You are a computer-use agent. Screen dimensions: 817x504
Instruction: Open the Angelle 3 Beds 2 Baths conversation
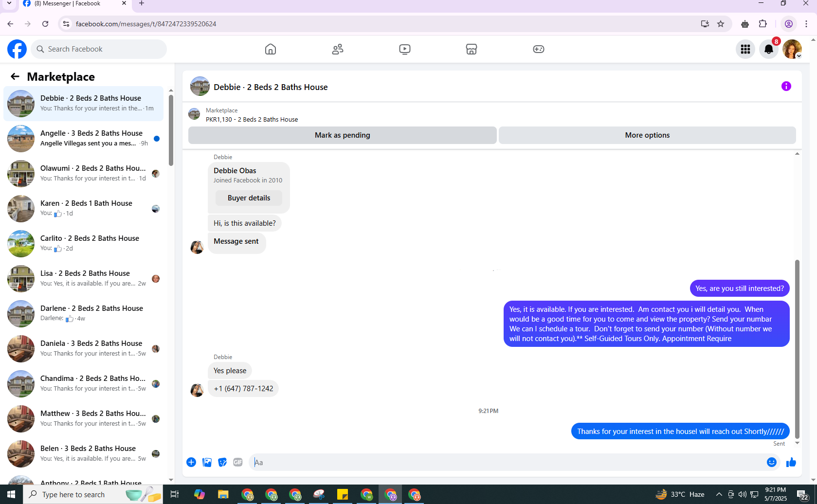click(x=83, y=138)
